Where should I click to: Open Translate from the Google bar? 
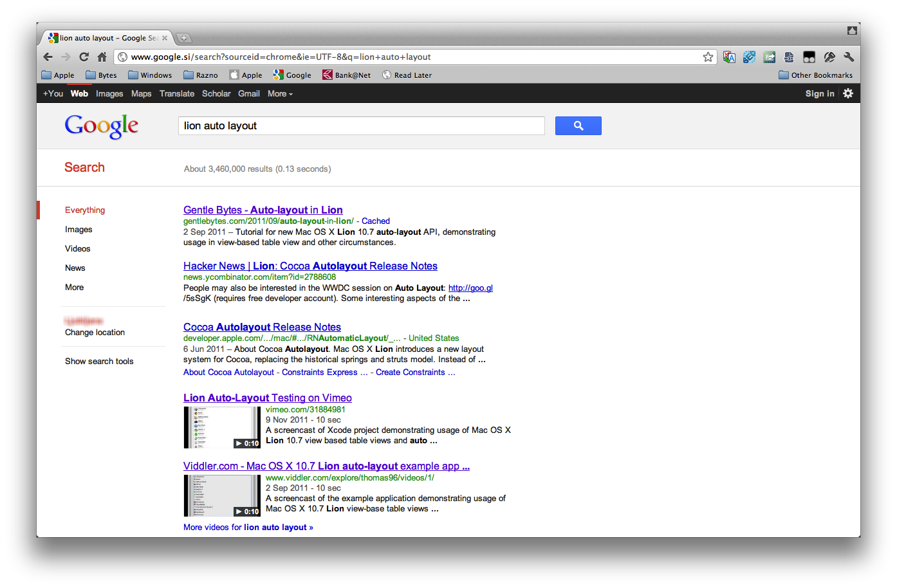coord(177,94)
